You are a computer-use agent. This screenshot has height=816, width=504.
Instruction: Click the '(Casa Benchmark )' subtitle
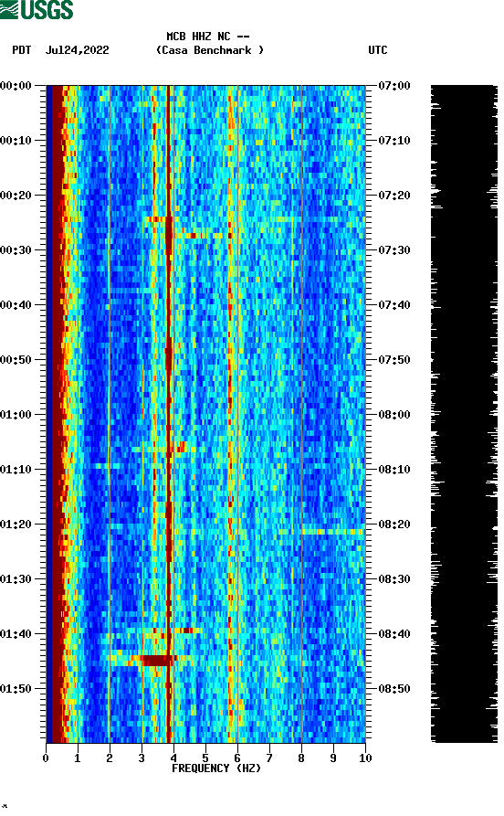(210, 50)
